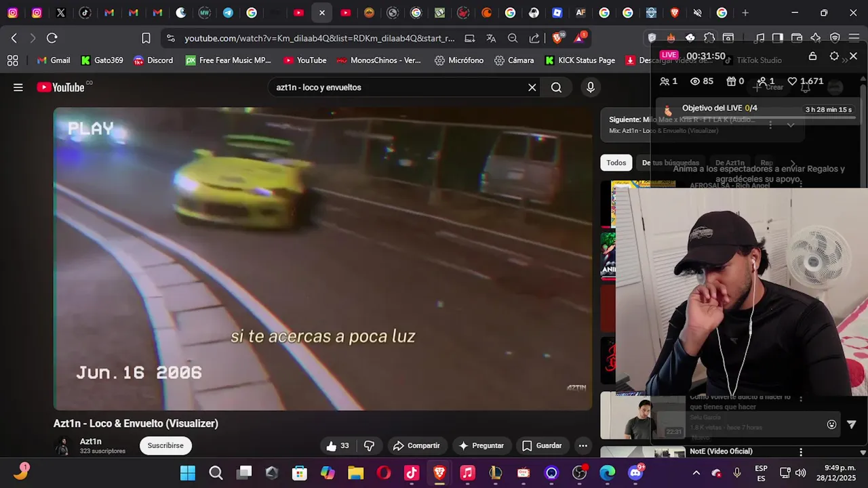Open the Discord bookmark
Viewport: 868px width, 488px height.
click(153, 60)
